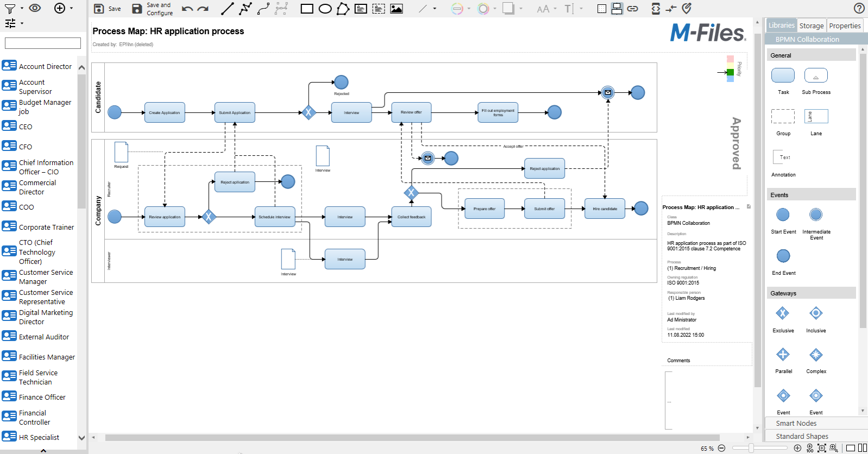Click the redo arrow icon
This screenshot has width=868, height=454.
[x=203, y=9]
